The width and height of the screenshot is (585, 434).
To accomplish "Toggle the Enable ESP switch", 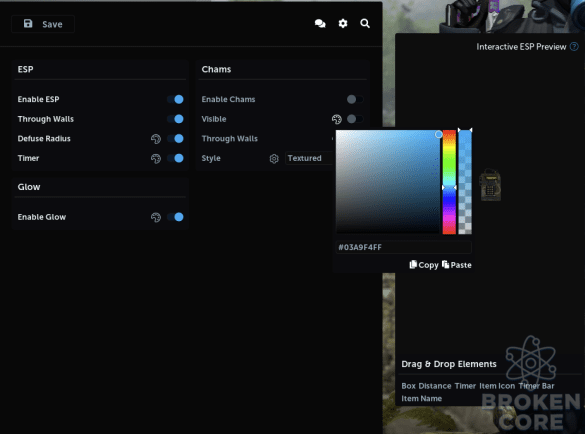I will click(x=175, y=99).
